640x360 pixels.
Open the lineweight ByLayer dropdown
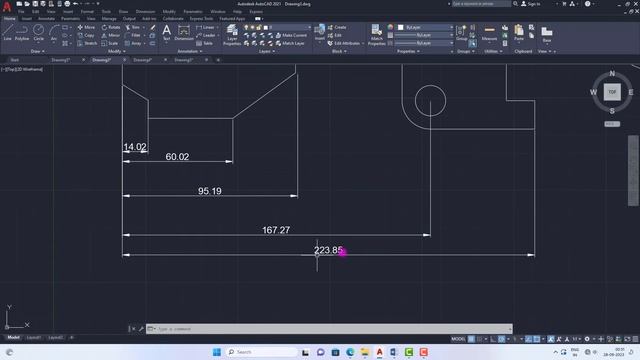[424, 36]
